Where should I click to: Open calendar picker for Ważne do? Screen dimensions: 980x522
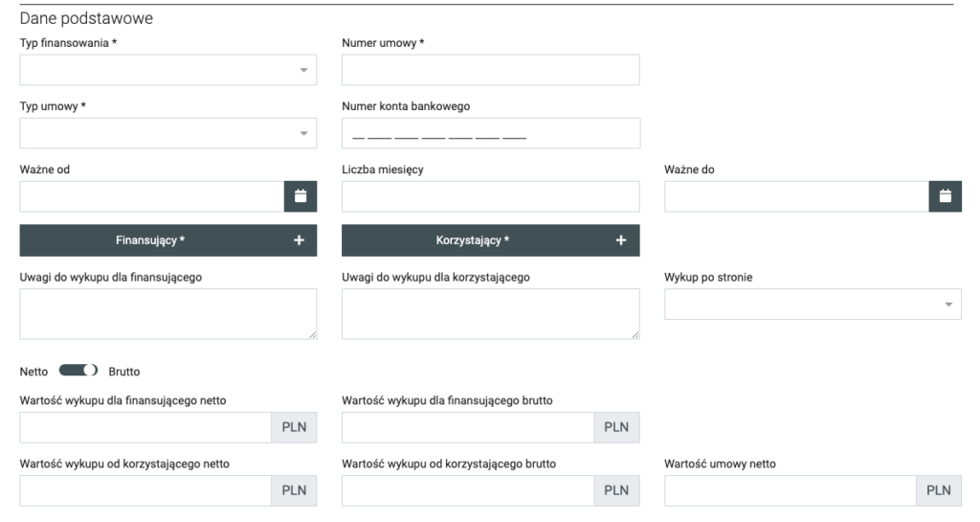(x=945, y=196)
